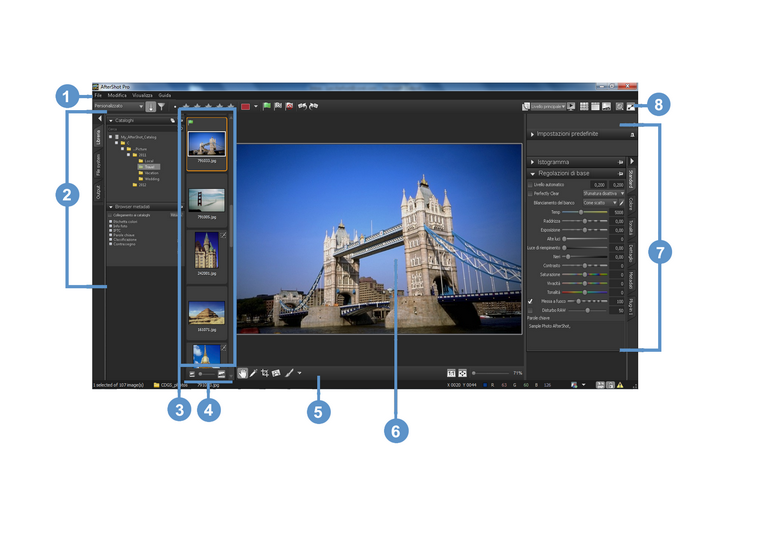The height and width of the screenshot is (541, 764).
Task: Select the Crop tool in bottom toolbar
Action: pos(265,373)
